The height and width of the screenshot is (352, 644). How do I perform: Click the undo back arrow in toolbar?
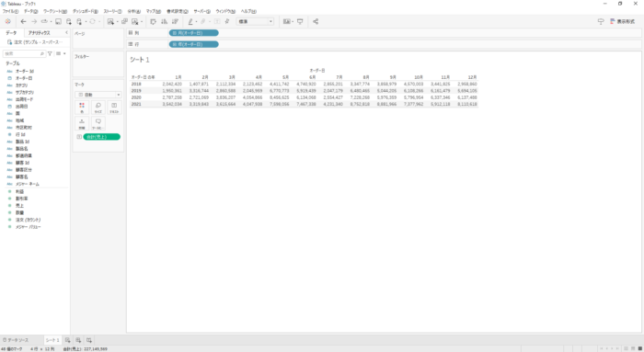point(23,22)
